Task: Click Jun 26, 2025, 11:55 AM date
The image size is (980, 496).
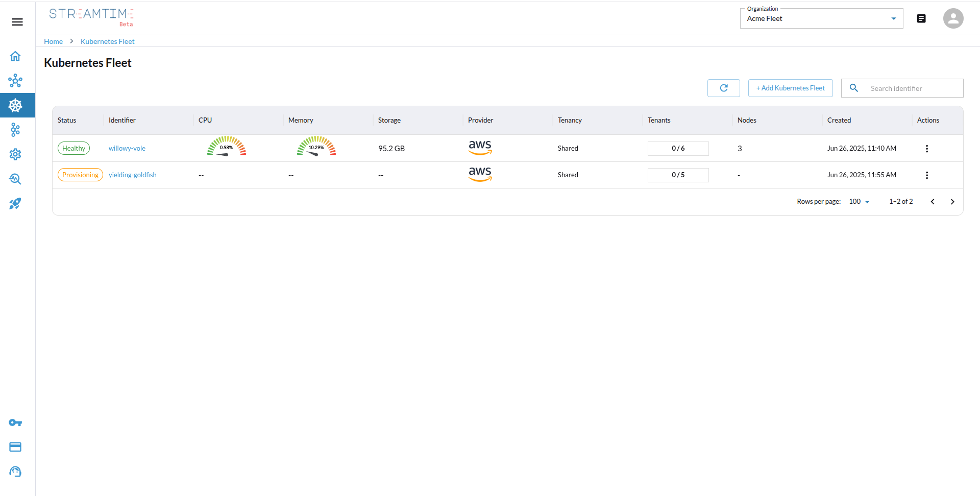Action: (x=862, y=175)
